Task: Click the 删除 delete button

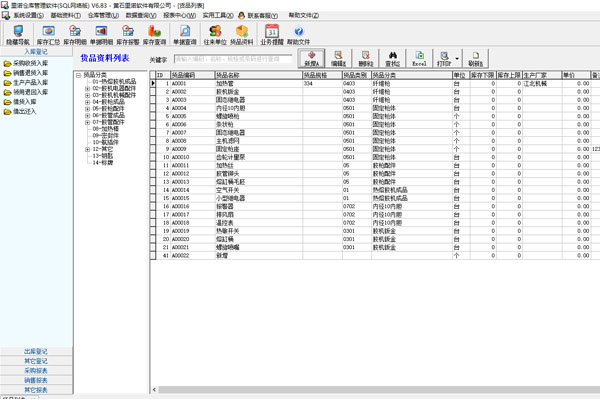Action: (x=366, y=59)
